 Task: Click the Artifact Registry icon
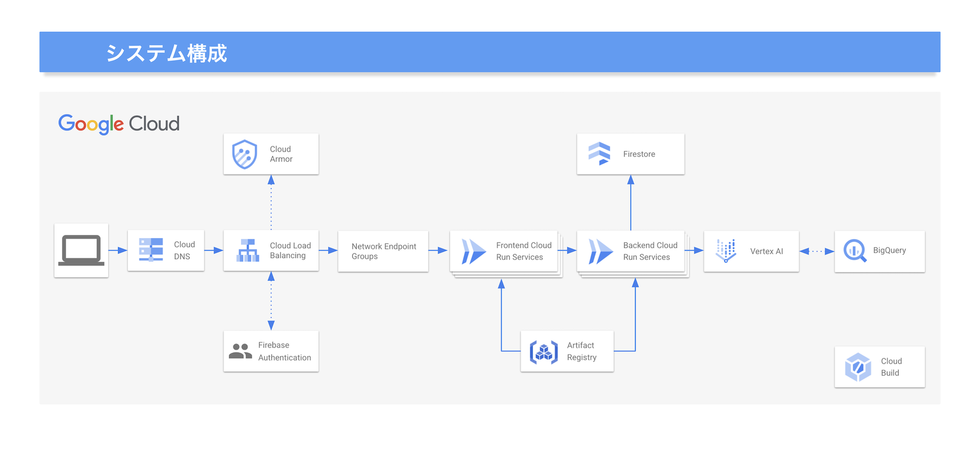click(544, 352)
